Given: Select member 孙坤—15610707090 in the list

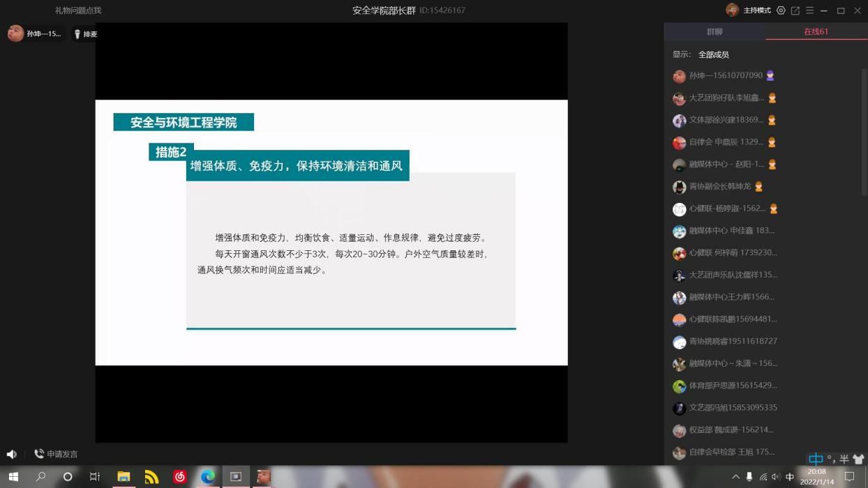Looking at the screenshot, I should click(726, 76).
